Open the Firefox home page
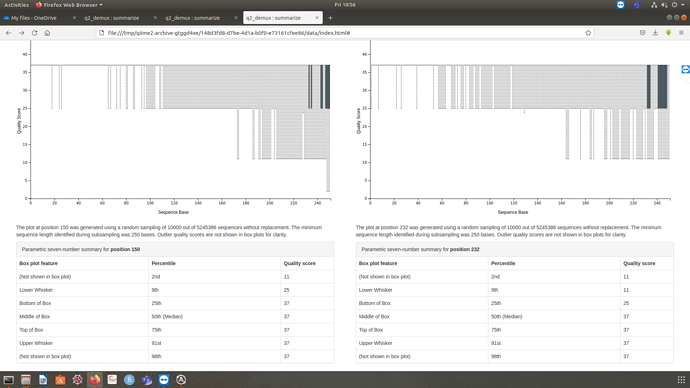Viewport: 690px width, 388px height. (47, 33)
